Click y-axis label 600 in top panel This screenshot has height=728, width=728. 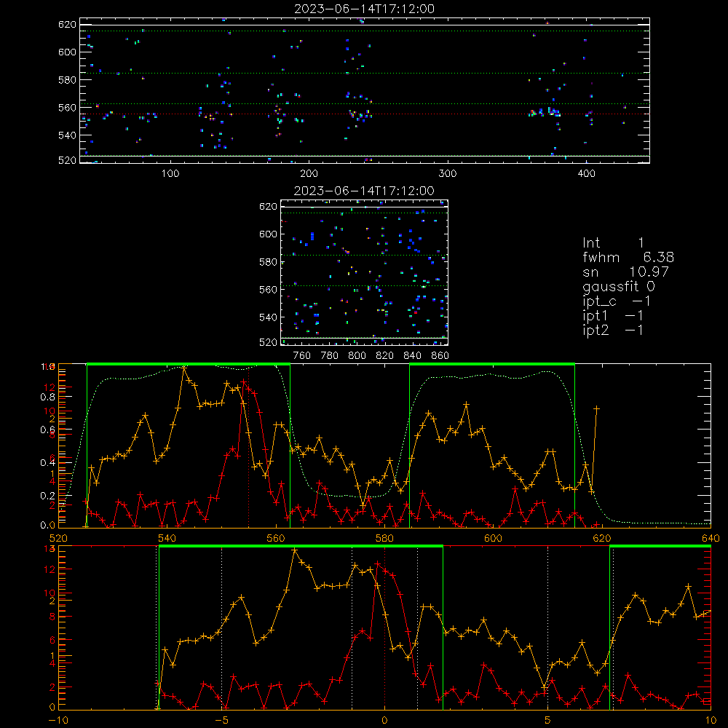67,52
